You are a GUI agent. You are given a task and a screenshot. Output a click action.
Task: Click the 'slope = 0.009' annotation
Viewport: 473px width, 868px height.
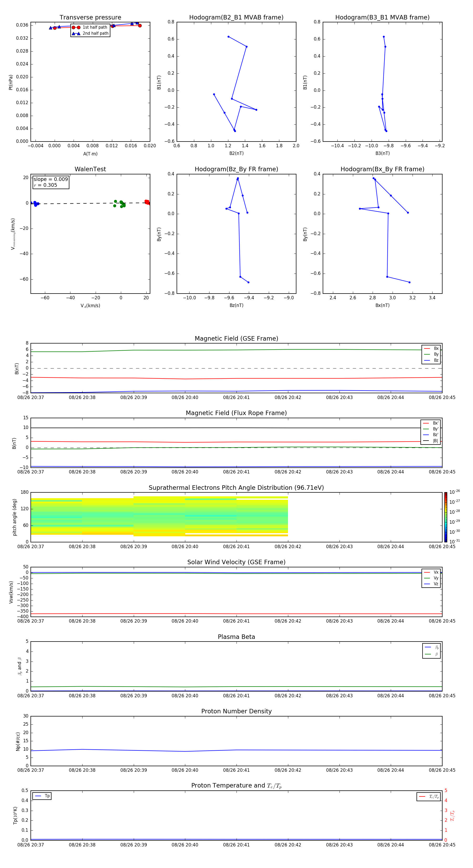click(x=51, y=179)
